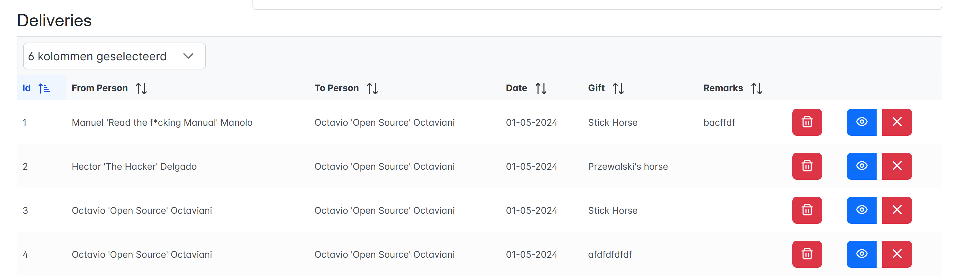Click the date 01-05-2024 in row 3
This screenshot has width=980, height=278.
pos(532,210)
